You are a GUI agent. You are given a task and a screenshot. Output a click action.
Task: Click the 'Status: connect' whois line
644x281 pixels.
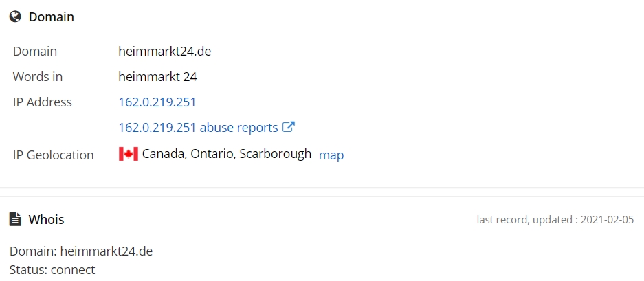point(52,270)
